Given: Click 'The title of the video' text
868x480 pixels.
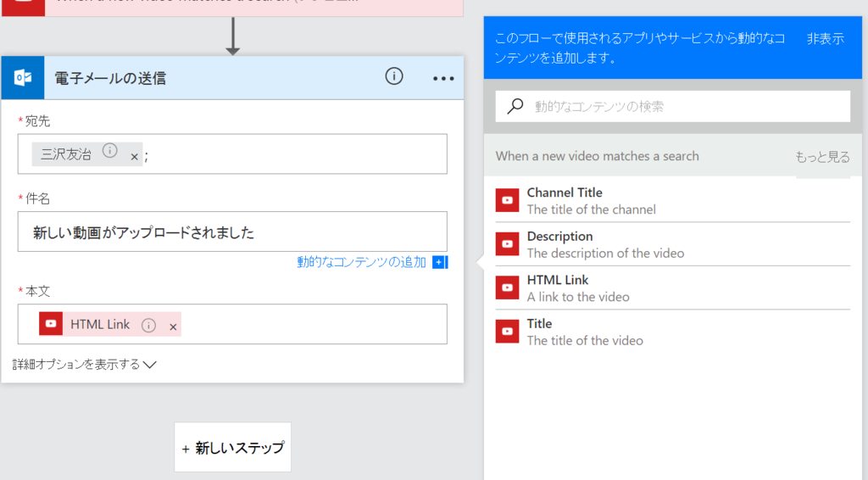Looking at the screenshot, I should coord(585,340).
